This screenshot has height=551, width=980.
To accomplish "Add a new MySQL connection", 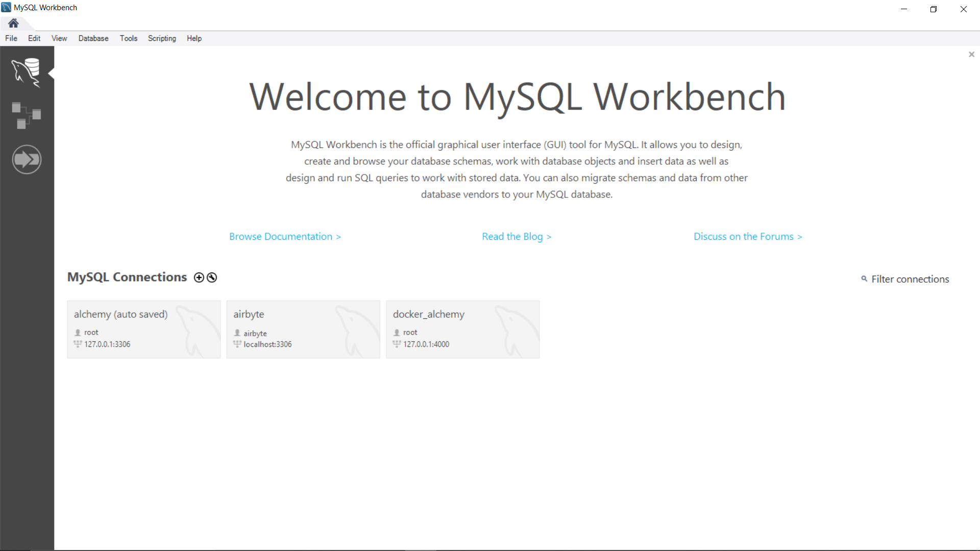I will [199, 278].
